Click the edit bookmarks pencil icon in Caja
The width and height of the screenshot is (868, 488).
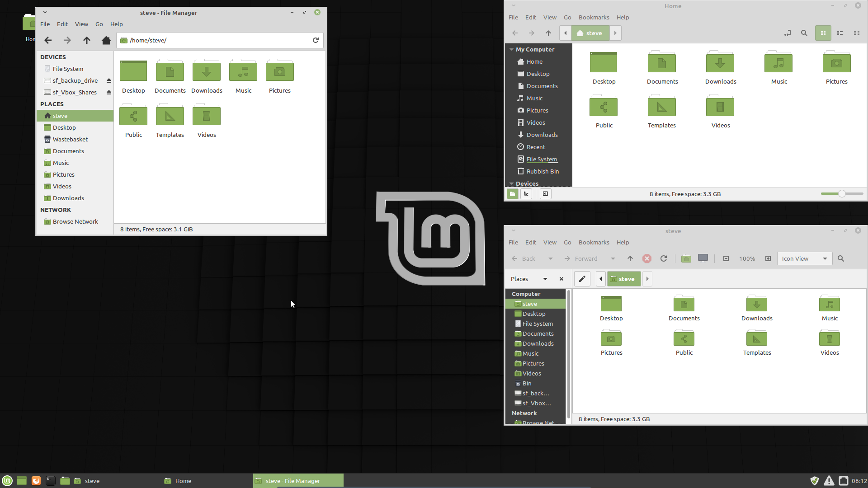tap(582, 279)
